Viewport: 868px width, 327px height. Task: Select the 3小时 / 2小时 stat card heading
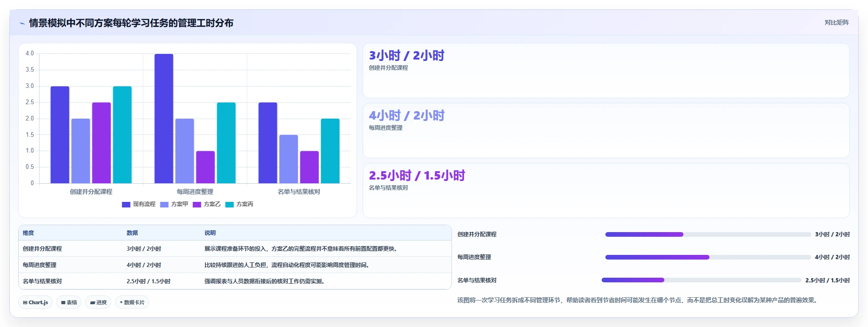point(407,56)
